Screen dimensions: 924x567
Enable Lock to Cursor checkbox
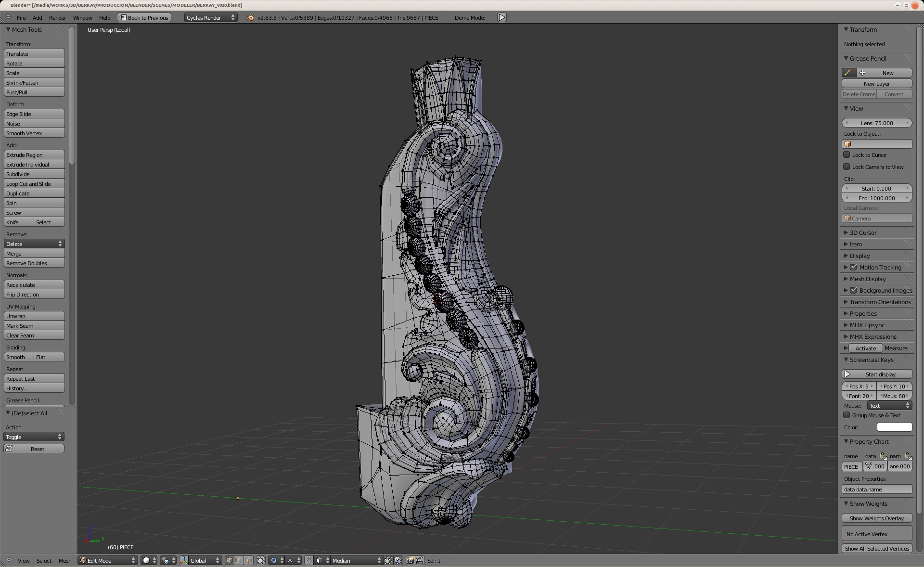pos(847,155)
